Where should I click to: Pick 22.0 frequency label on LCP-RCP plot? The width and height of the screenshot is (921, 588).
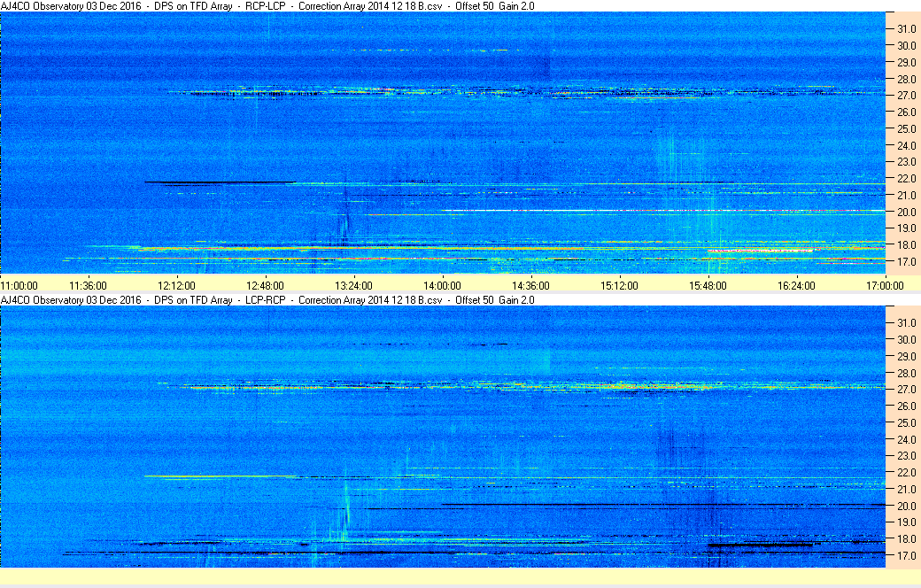click(x=906, y=472)
